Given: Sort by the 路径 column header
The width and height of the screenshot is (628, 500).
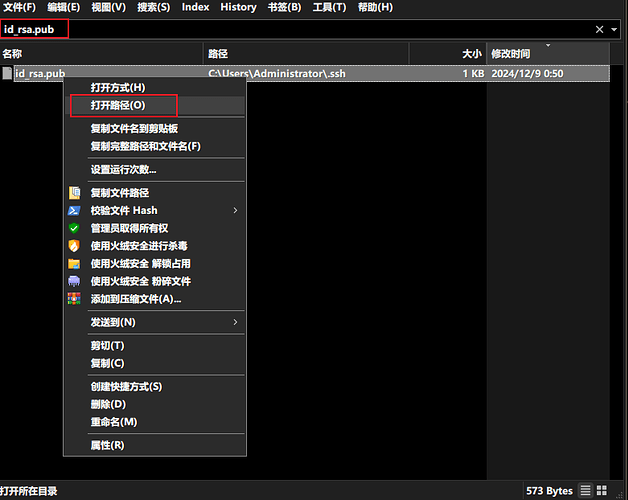Looking at the screenshot, I should click(x=306, y=54).
